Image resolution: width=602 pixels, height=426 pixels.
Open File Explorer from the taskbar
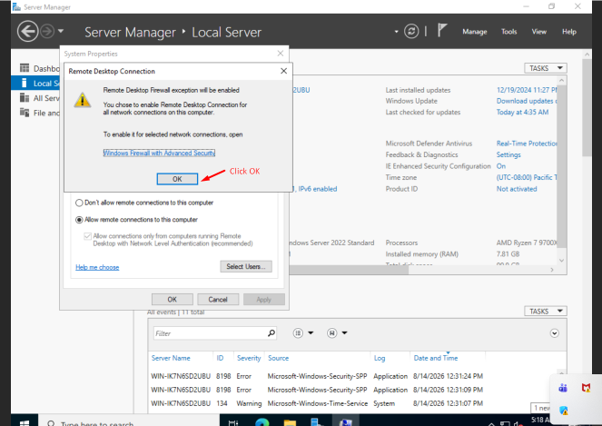coord(290,422)
